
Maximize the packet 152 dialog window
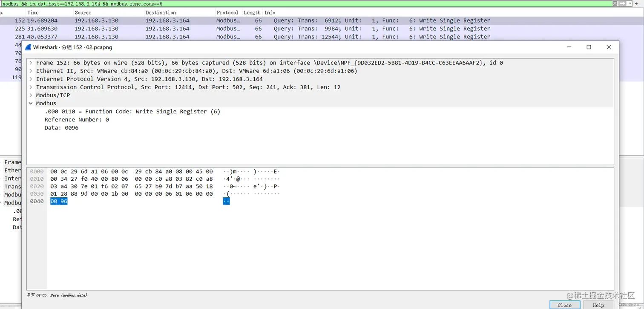tap(589, 47)
